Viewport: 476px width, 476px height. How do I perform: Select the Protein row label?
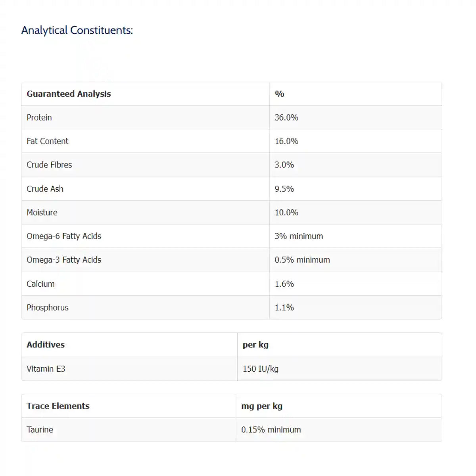[x=39, y=117]
